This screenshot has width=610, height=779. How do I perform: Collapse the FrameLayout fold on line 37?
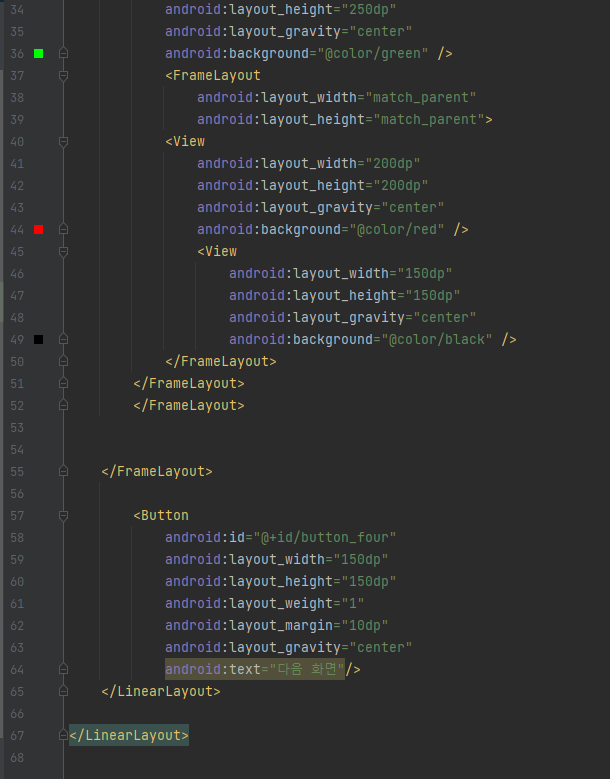coord(63,76)
